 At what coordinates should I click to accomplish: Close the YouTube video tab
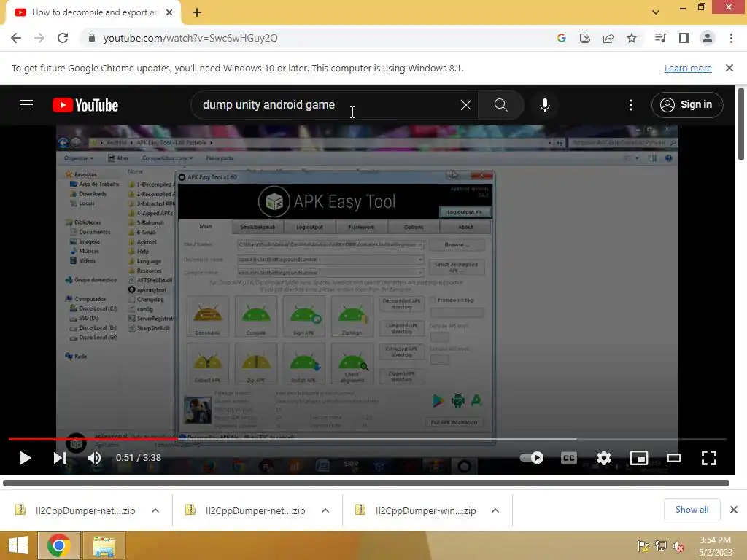pos(169,13)
